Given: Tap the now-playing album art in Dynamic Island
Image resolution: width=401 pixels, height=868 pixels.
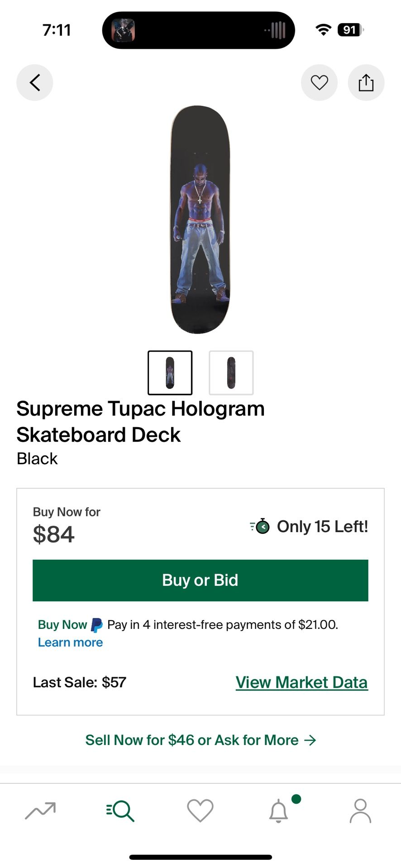Looking at the screenshot, I should [123, 30].
